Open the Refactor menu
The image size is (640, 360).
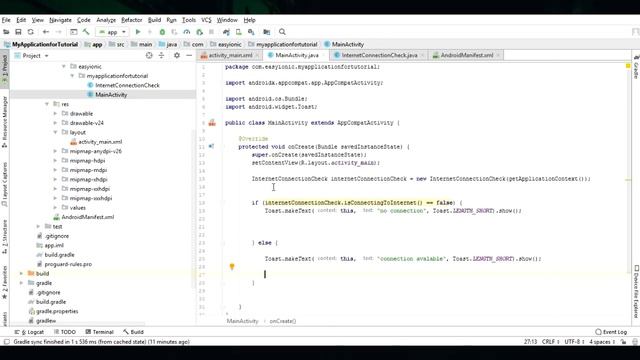coord(131,20)
